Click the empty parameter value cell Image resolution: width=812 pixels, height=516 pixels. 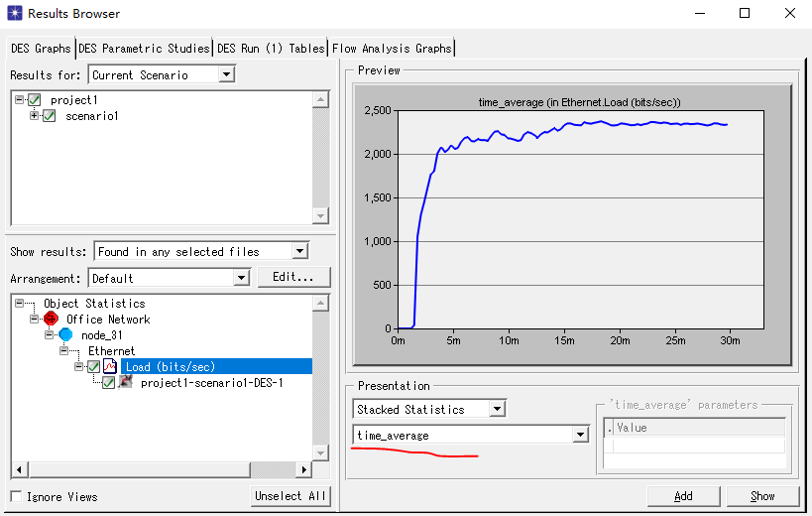click(x=699, y=446)
